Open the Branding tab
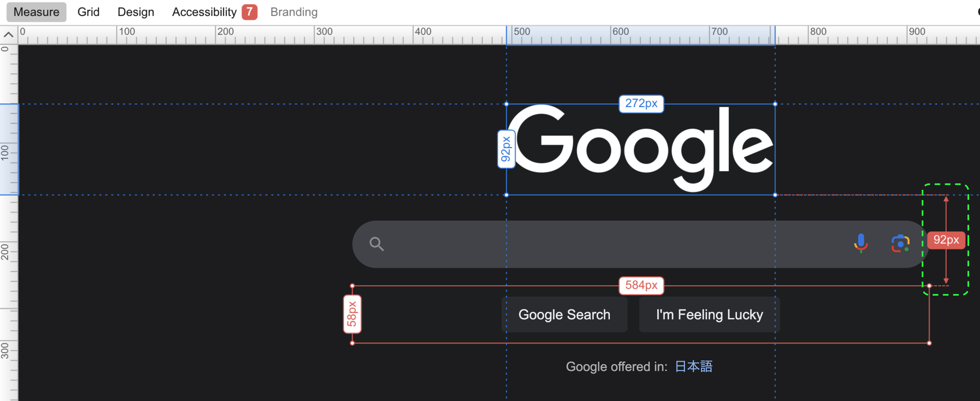Screen dimensions: 980x401 pyautogui.click(x=294, y=12)
